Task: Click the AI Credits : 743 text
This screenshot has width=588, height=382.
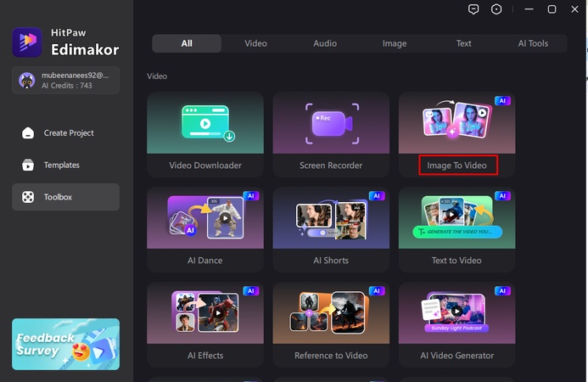Action: click(x=67, y=86)
